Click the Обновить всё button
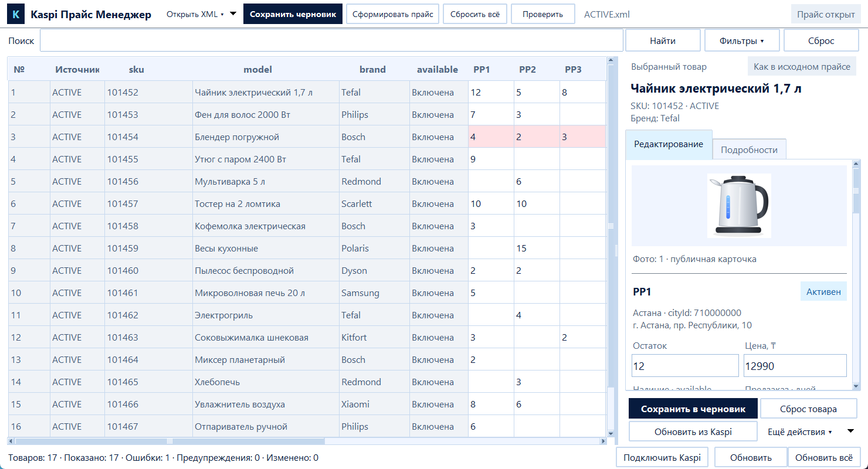The height and width of the screenshot is (469, 868). coord(824,458)
